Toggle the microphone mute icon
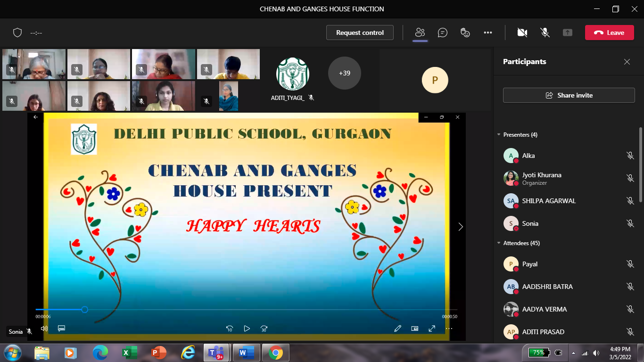The width and height of the screenshot is (644, 362). (x=545, y=33)
